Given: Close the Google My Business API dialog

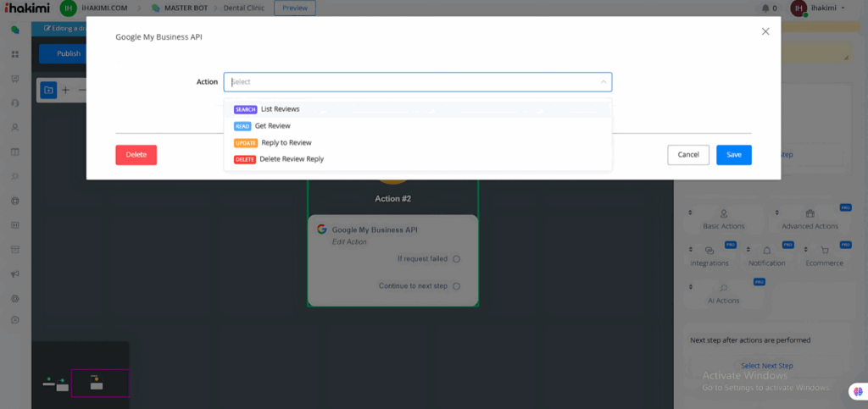Looking at the screenshot, I should pyautogui.click(x=765, y=31).
